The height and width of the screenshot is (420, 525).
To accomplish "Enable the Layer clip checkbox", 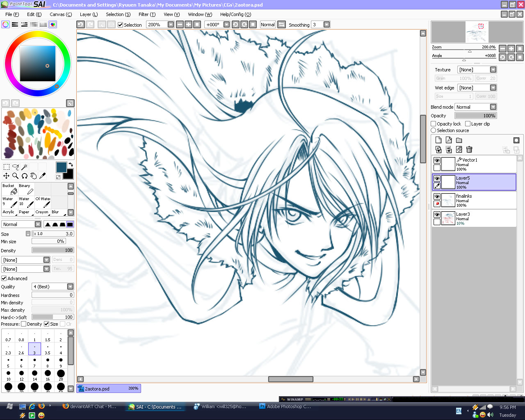I will [468, 124].
